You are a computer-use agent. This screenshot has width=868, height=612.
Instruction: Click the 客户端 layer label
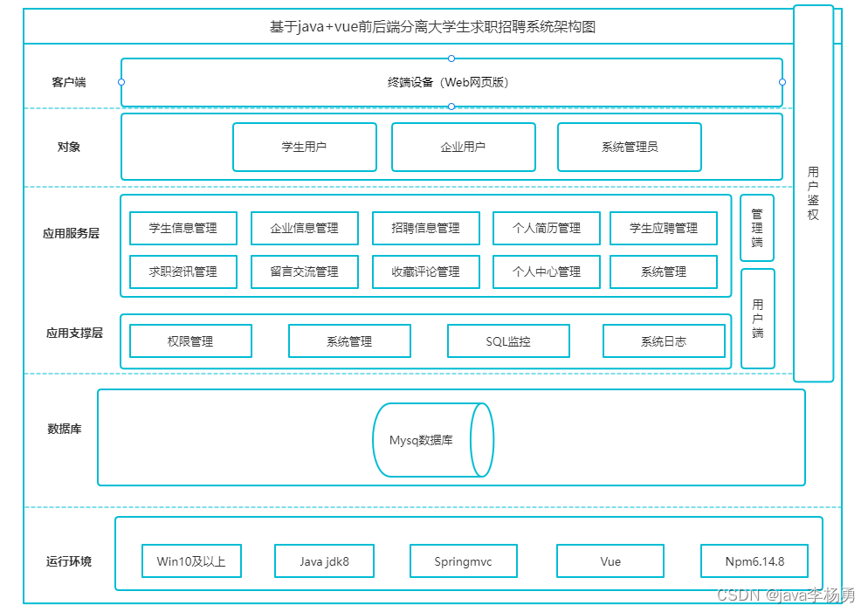click(x=69, y=82)
